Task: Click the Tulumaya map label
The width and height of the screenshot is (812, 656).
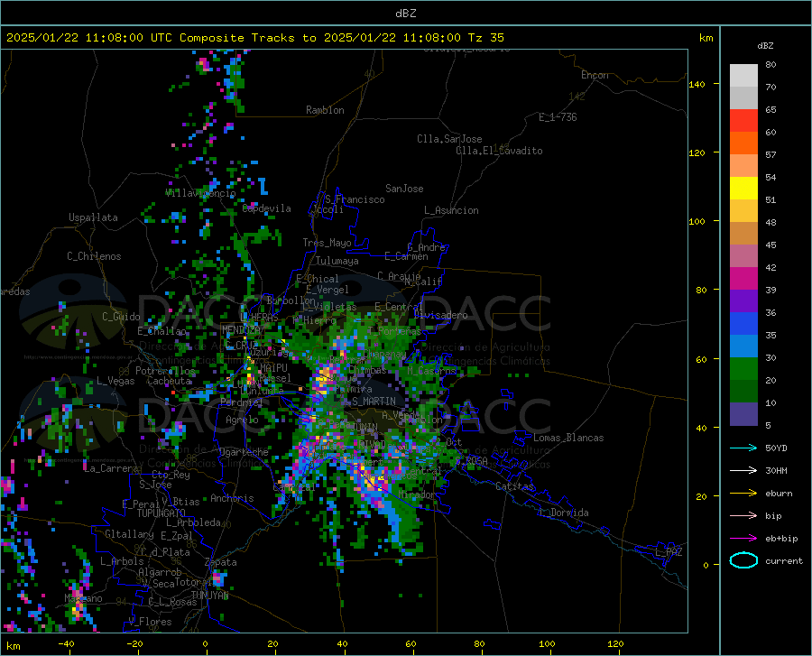Action: click(x=337, y=261)
